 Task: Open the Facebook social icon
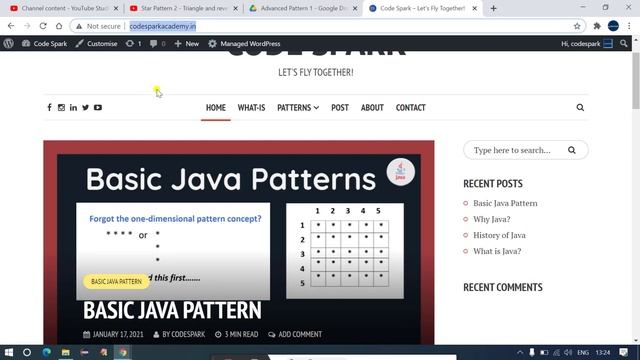point(49,107)
